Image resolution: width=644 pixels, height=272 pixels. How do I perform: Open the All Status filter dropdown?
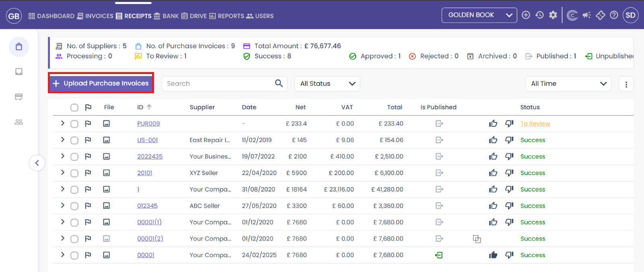pyautogui.click(x=327, y=84)
